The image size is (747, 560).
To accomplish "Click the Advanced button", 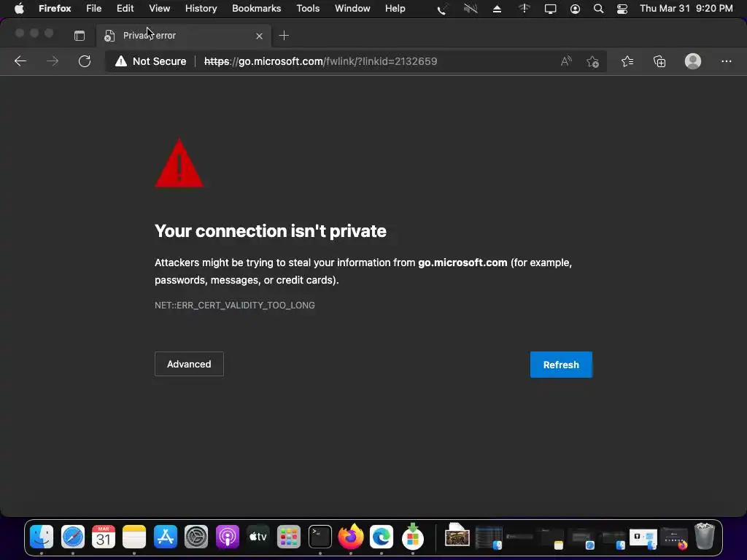I will pos(189,364).
